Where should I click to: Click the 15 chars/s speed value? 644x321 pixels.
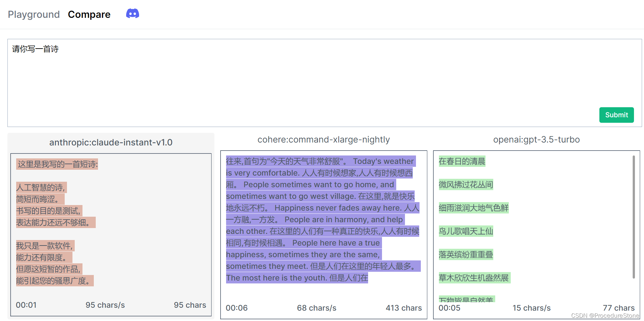coord(531,308)
